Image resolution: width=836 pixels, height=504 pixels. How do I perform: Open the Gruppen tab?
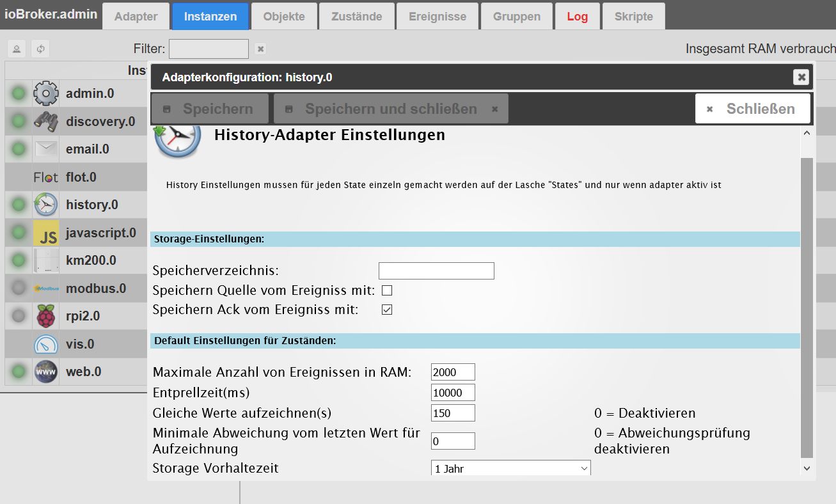point(516,17)
